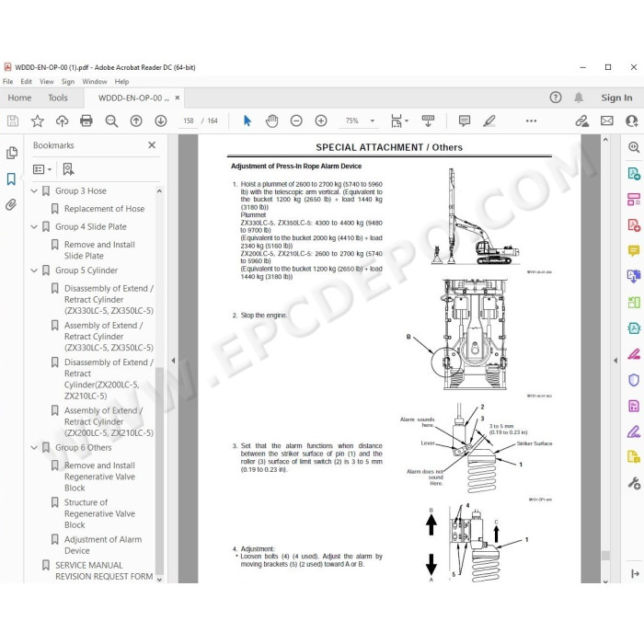Collapse Group 5 Cylinder bookmark

(35, 270)
